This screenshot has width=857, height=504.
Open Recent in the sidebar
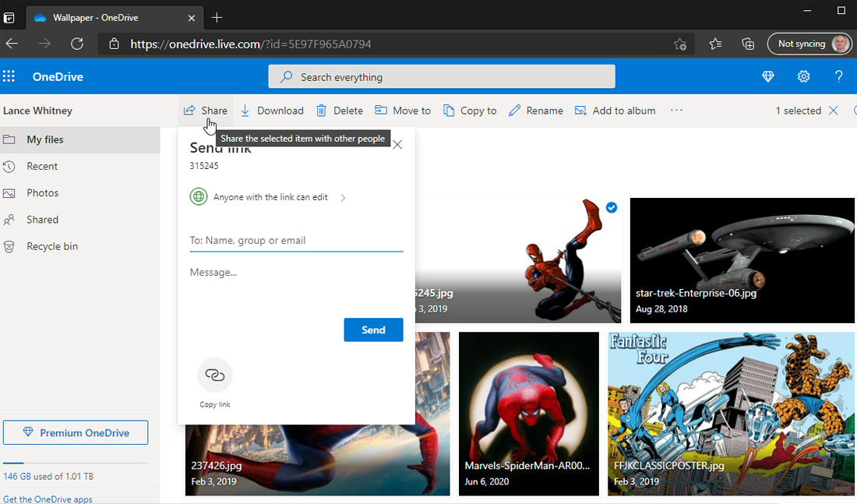point(79,166)
